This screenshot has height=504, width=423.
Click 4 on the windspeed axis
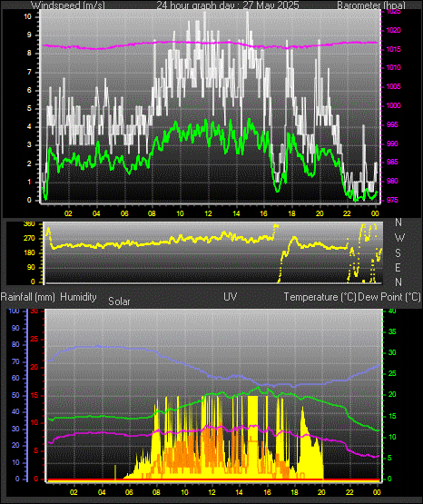pos(29,126)
